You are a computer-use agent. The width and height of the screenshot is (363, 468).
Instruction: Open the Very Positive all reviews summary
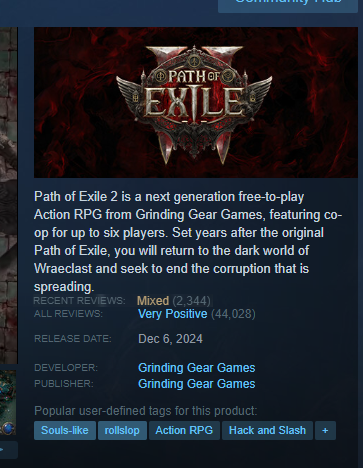[x=173, y=314]
